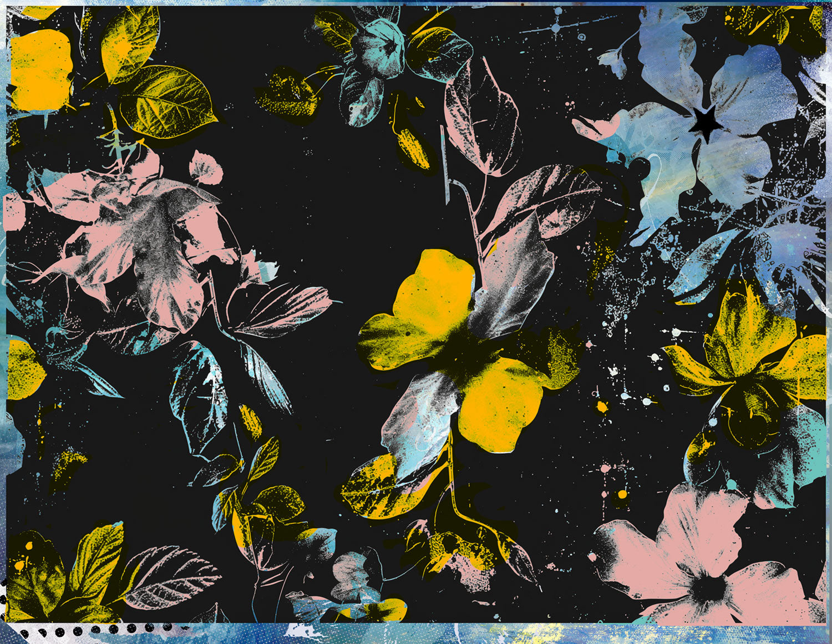Select the solid yellow square-shaped petal patch

pyautogui.click(x=40, y=69)
